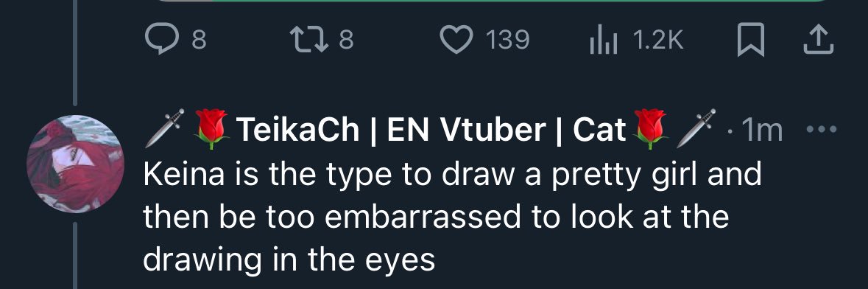Tap the repost count of 8
The height and width of the screenshot is (289, 868).
tap(346, 41)
